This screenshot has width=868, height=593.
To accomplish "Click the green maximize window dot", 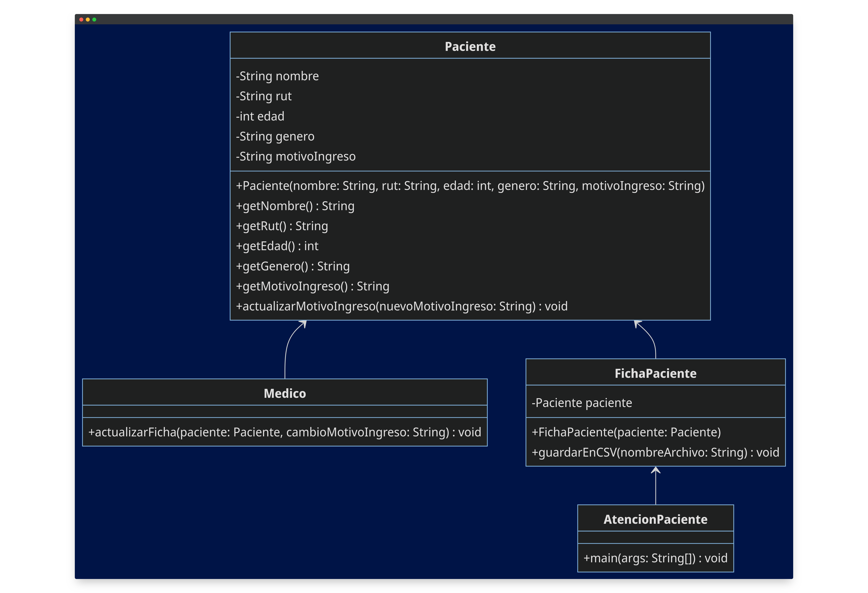I will (x=94, y=19).
